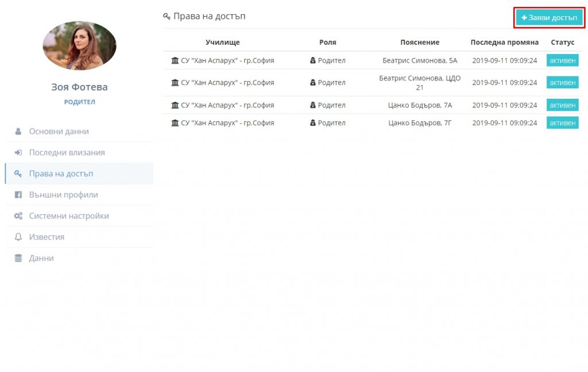
Task: Click the Последна промяна column header
Action: click(505, 42)
